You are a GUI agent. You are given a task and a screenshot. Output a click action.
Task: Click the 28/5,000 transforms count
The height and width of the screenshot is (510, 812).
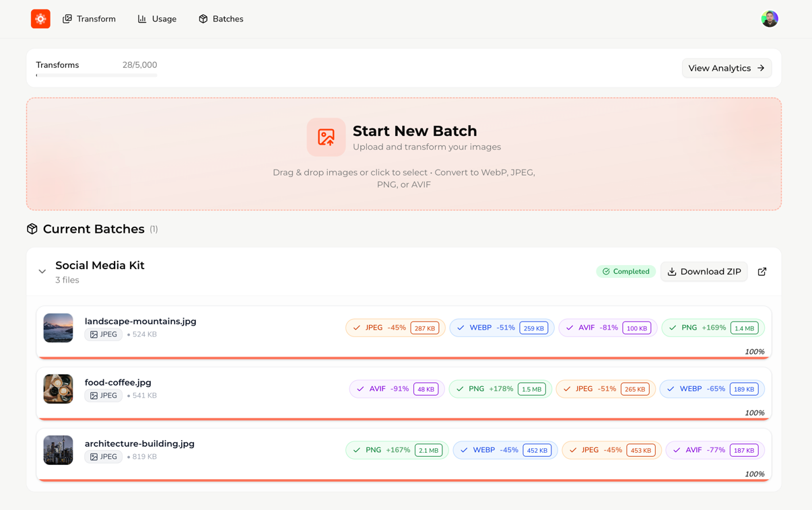[139, 65]
